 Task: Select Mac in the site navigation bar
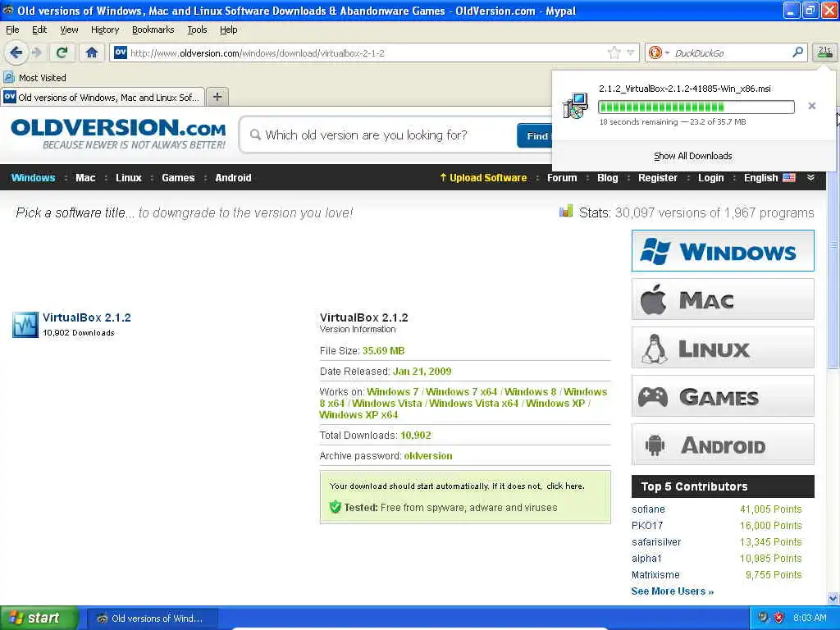click(85, 178)
